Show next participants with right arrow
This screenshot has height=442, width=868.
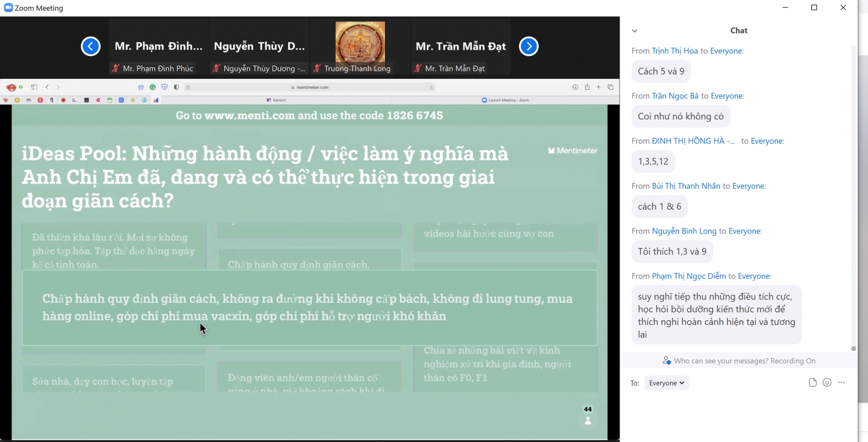point(529,46)
